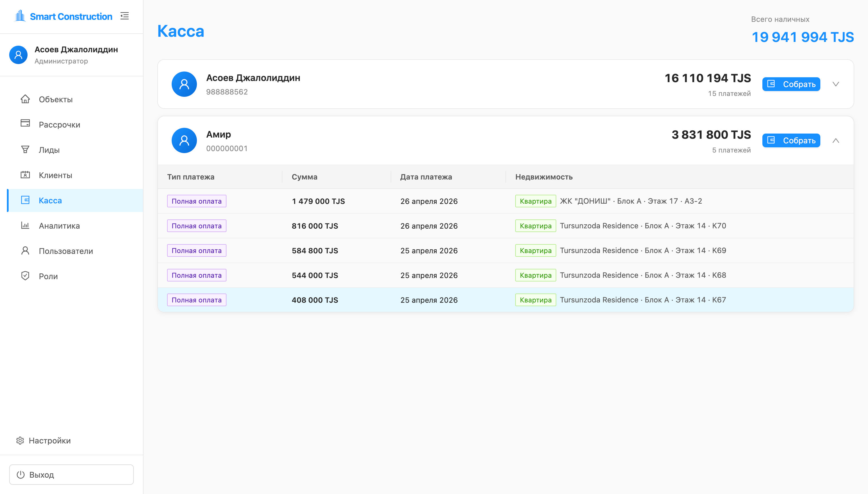Viewport: 868px width, 494px height.
Task: Click Полная оплата tag in 816 000 row
Action: pos(197,226)
